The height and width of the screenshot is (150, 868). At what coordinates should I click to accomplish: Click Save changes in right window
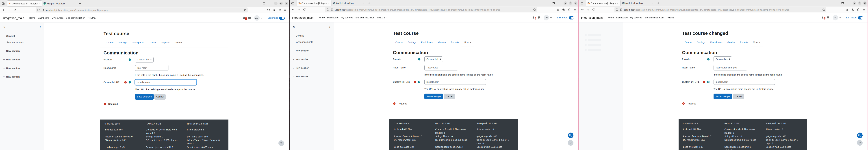point(723,96)
